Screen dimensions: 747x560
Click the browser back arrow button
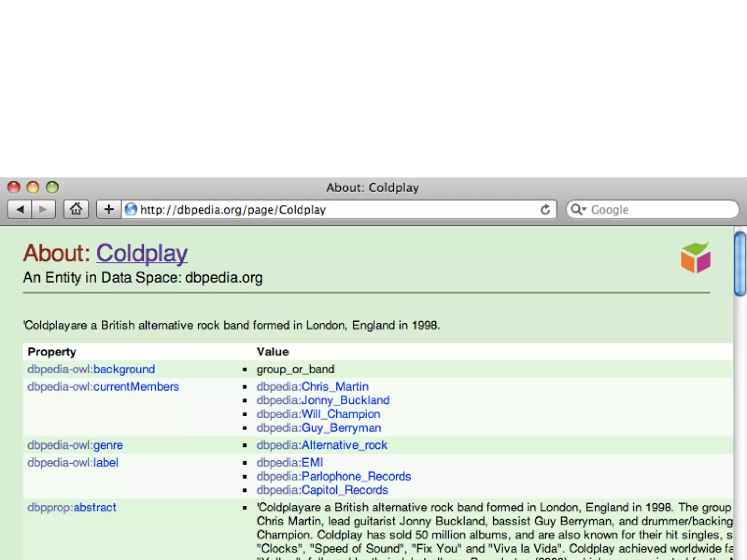point(20,209)
